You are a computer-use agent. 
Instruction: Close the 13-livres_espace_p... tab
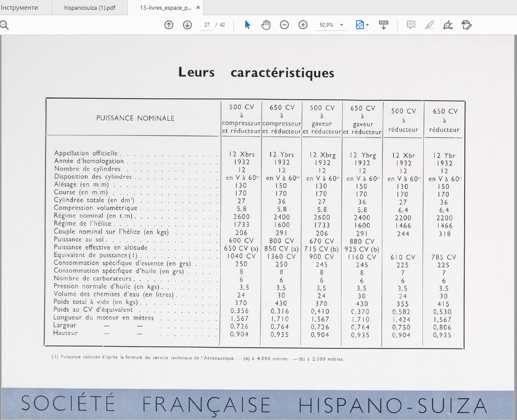tap(198, 8)
